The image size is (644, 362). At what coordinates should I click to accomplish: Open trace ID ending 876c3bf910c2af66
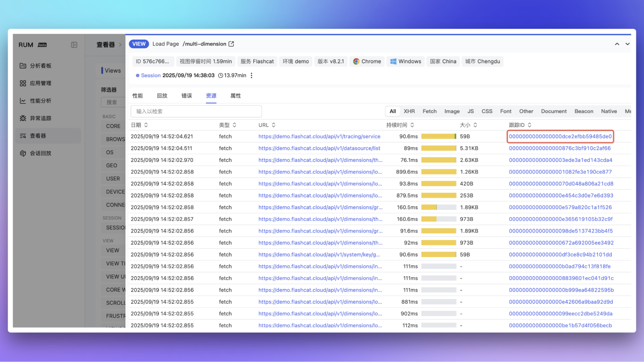point(560,149)
